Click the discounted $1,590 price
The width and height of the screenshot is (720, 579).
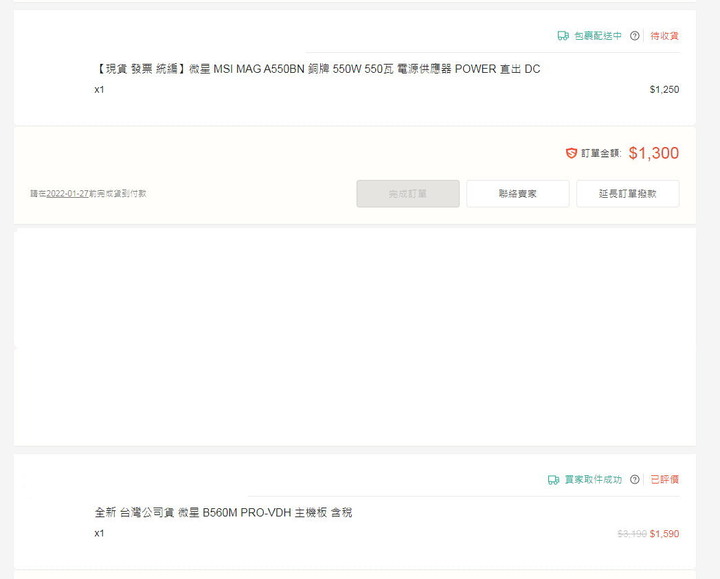pyautogui.click(x=664, y=534)
